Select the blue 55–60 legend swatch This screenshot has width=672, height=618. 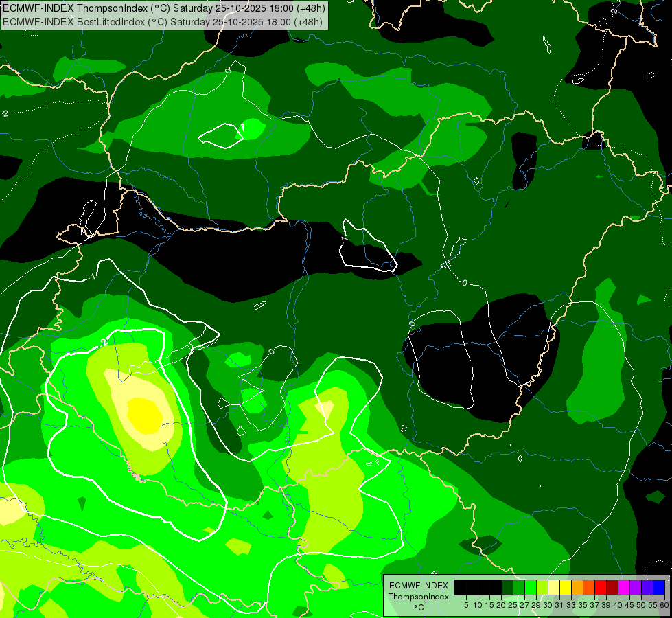(x=659, y=587)
